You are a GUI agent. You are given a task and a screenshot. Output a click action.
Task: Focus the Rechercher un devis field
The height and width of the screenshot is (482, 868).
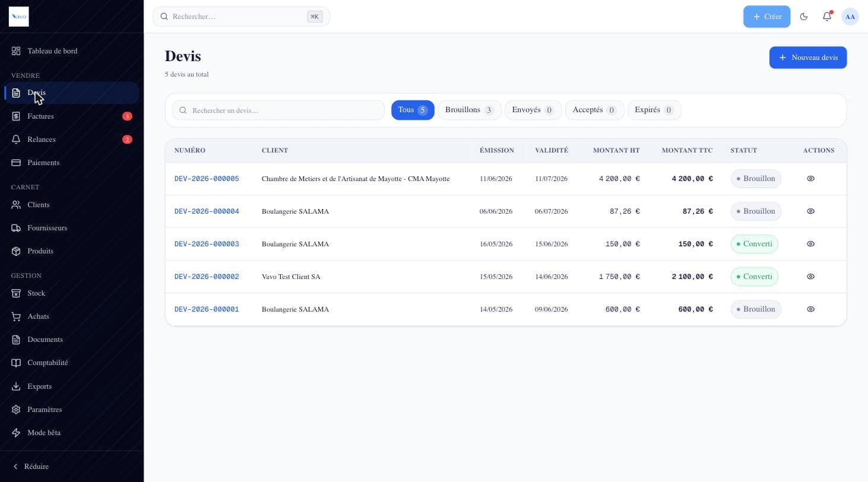278,110
